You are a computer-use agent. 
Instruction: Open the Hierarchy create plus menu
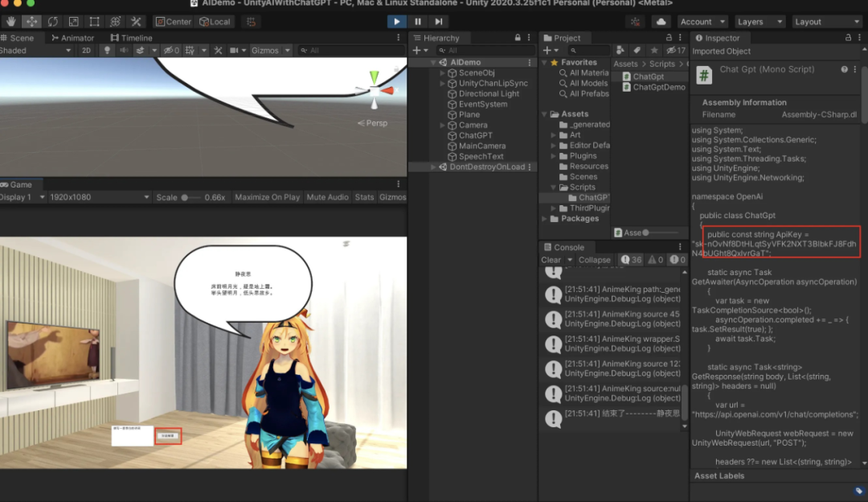420,51
